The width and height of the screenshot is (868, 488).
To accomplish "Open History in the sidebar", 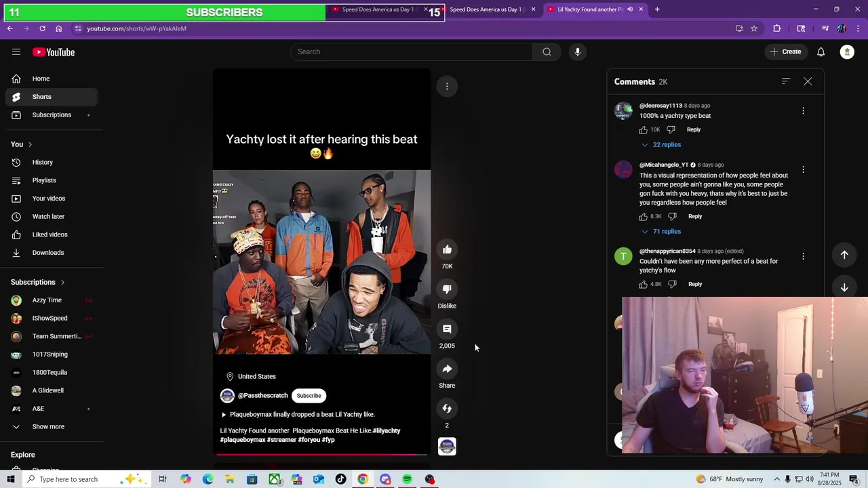I will click(52, 162).
